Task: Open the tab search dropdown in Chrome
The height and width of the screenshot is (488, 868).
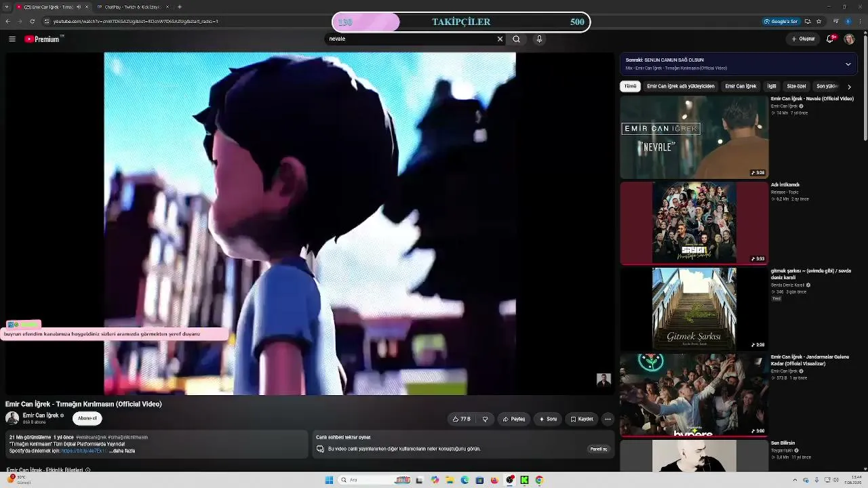Action: (7, 7)
